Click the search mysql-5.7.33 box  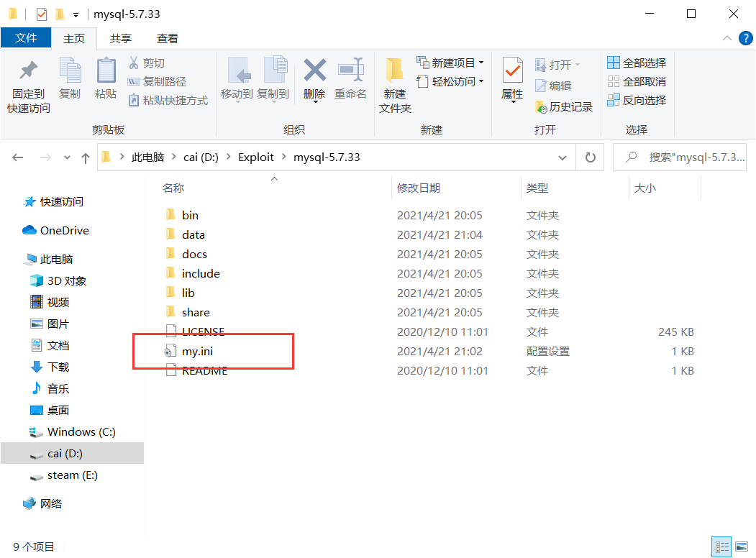[x=680, y=157]
